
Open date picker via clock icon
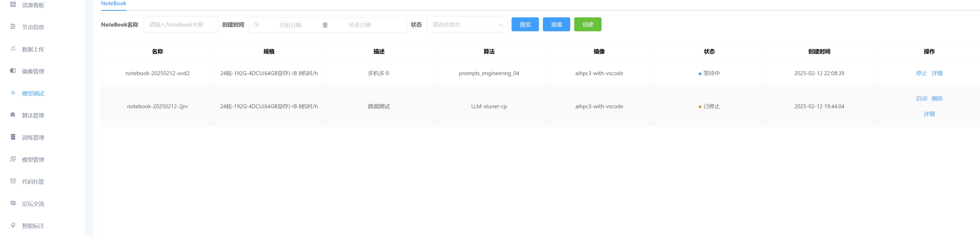[x=256, y=25]
